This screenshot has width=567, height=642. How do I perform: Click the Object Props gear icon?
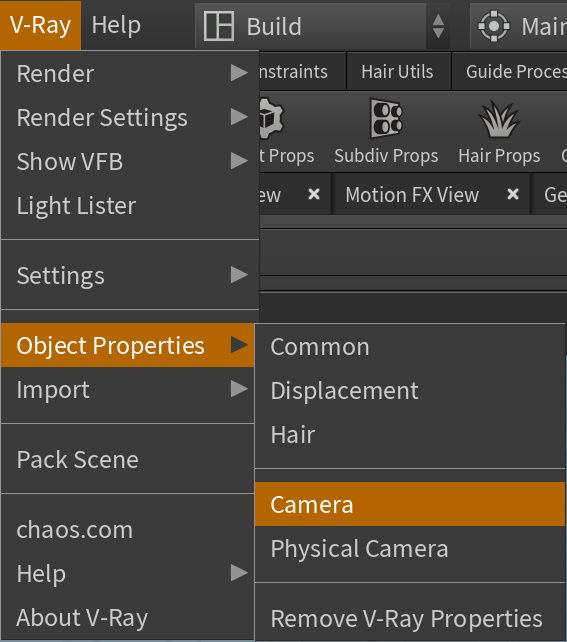point(272,118)
